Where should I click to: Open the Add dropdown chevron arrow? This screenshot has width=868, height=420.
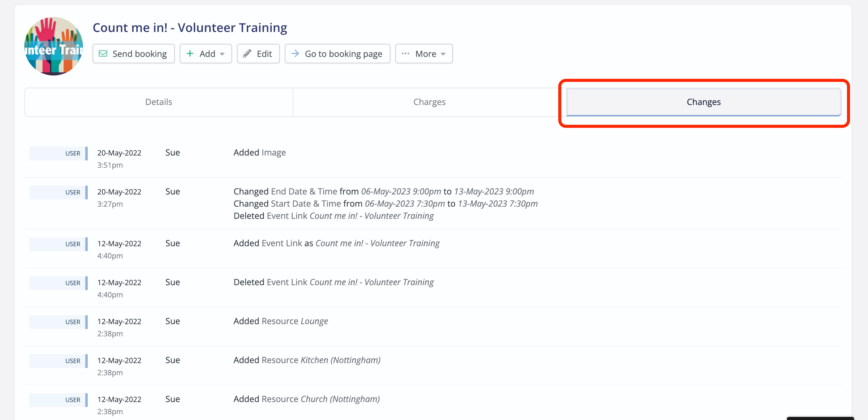pos(222,54)
